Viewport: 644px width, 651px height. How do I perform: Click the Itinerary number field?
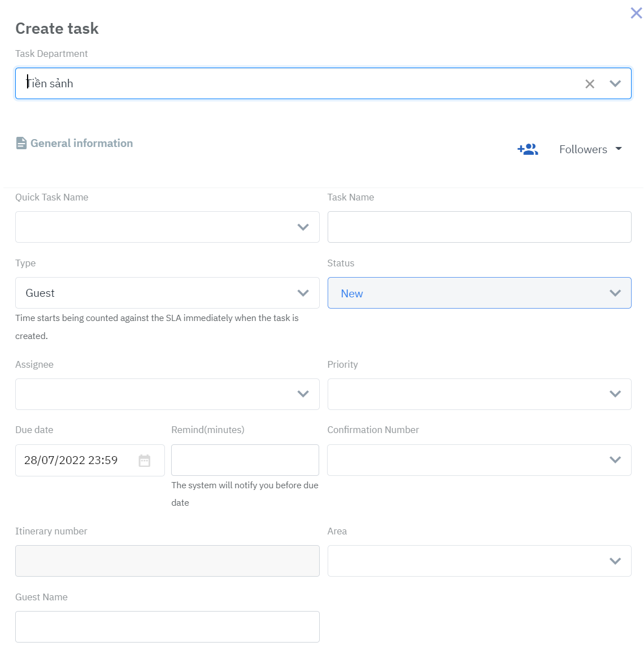(167, 561)
